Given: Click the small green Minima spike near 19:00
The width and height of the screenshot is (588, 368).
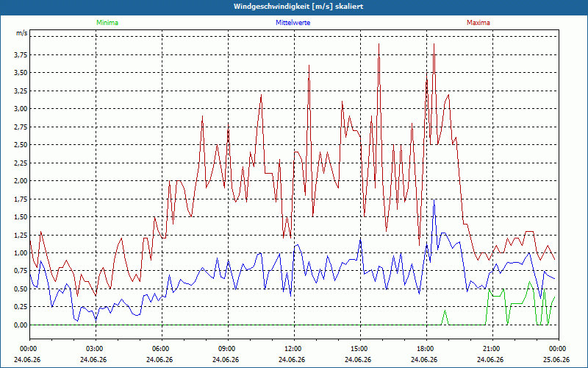Looking at the screenshot, I should pyautogui.click(x=445, y=311).
